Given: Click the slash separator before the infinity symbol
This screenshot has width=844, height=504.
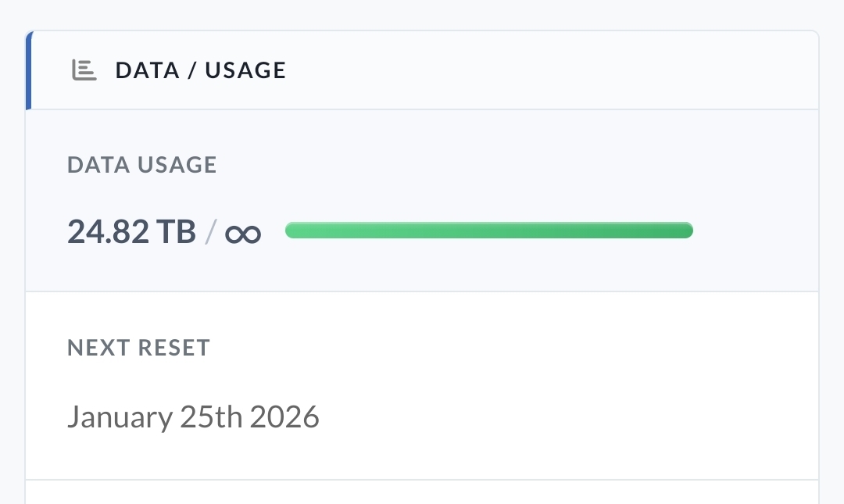Looking at the screenshot, I should [x=209, y=231].
